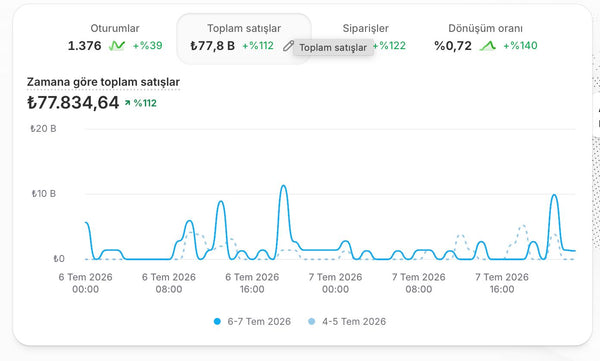Toggle the 6-7 Tem 2026 legend series
Image resolution: width=600 pixels, height=361 pixels.
click(x=252, y=322)
